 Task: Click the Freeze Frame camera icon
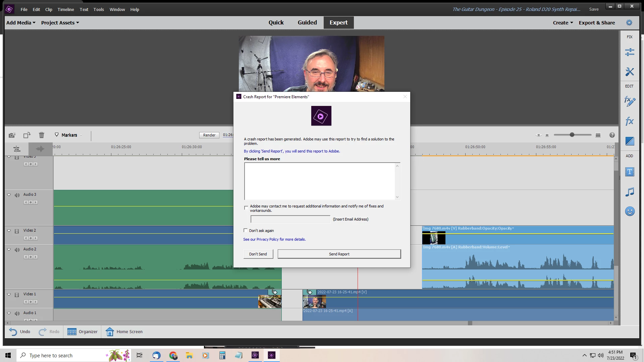coord(12,135)
